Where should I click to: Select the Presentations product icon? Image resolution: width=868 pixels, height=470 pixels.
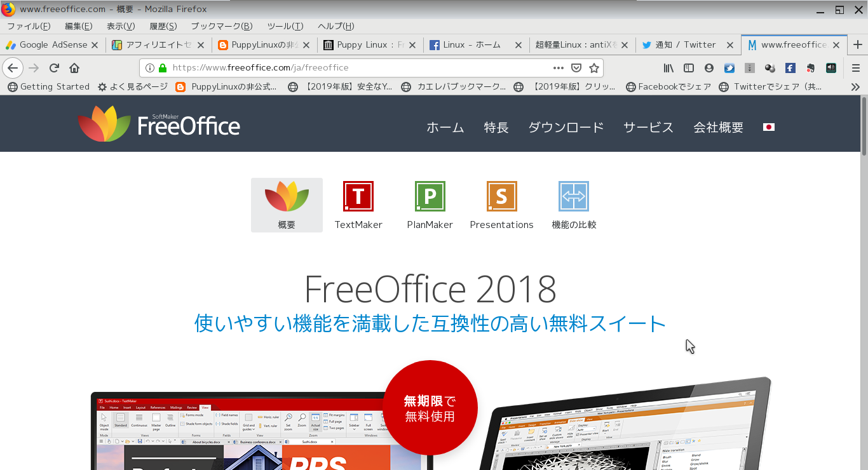pyautogui.click(x=502, y=196)
